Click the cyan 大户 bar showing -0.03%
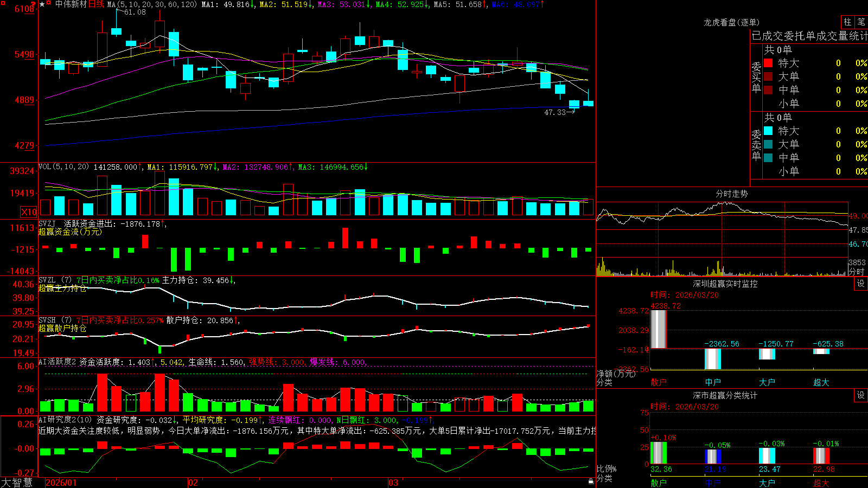 point(767,455)
